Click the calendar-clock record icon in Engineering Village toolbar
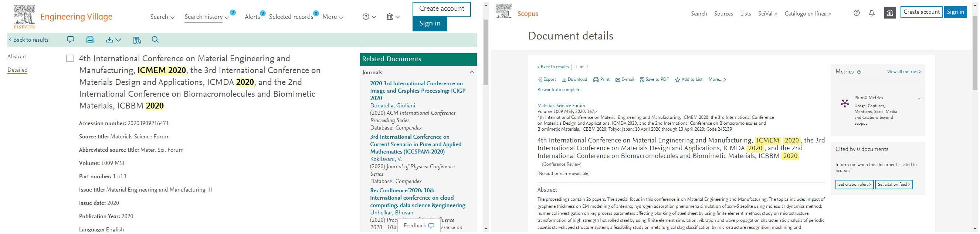The width and height of the screenshot is (980, 234). pyautogui.click(x=137, y=40)
